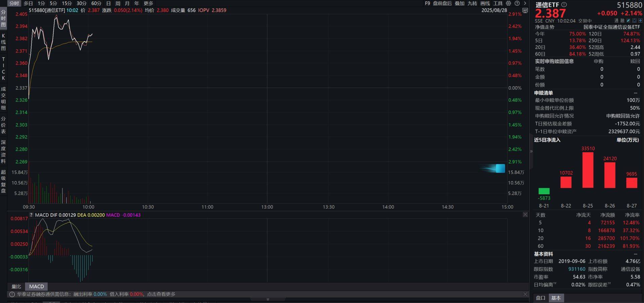Toggle the 叠加 overlay option

(459, 3)
